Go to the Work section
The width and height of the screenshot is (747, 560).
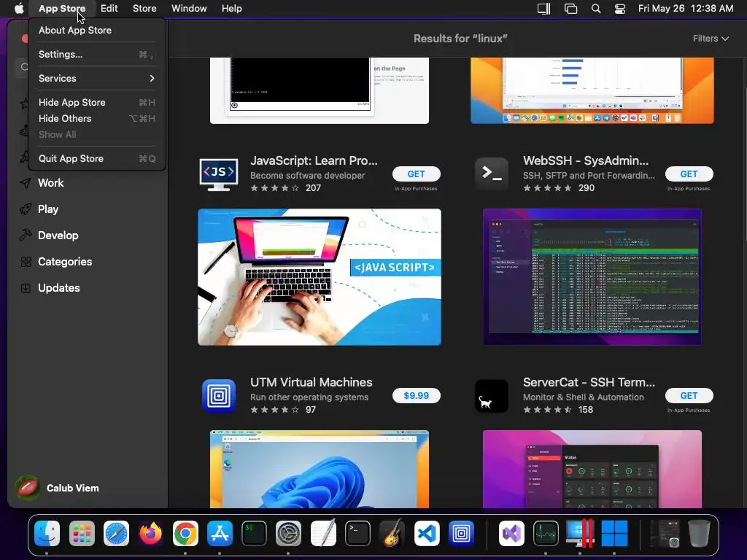pyautogui.click(x=50, y=183)
